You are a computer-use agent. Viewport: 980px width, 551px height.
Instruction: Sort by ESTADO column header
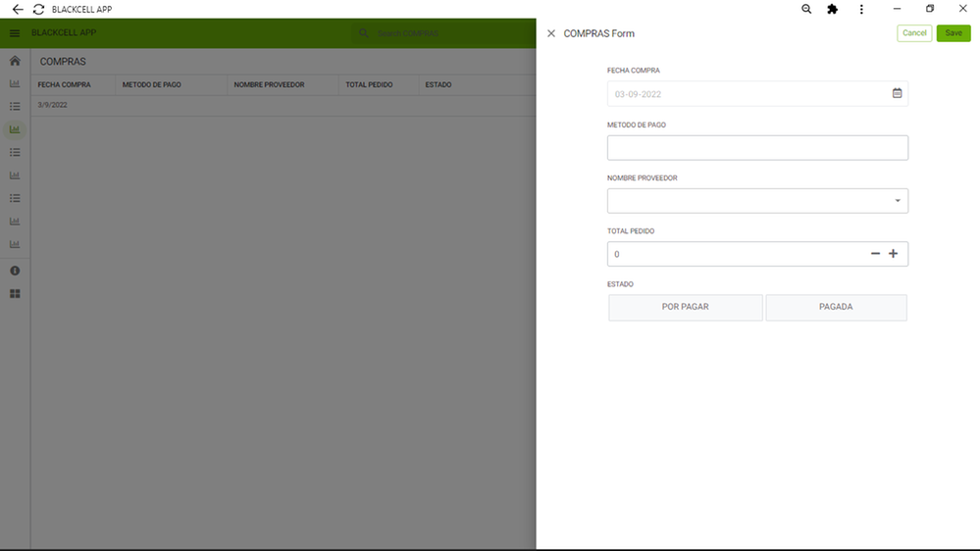(438, 85)
